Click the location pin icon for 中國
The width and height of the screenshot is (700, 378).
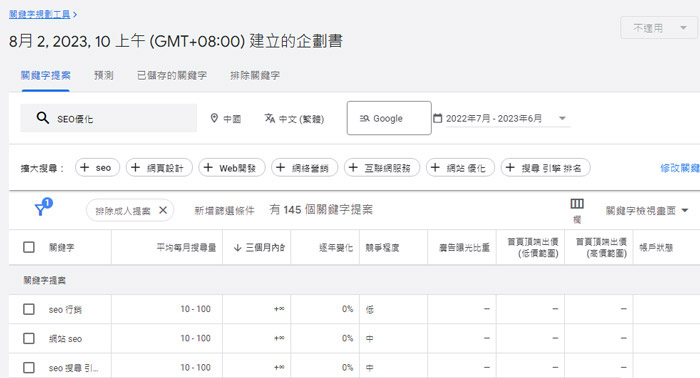click(x=214, y=118)
